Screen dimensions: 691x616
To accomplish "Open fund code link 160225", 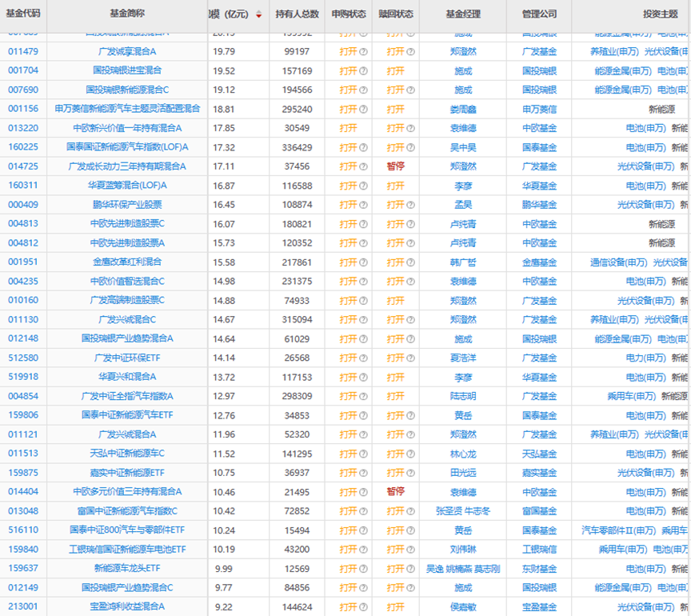I will click(x=23, y=147).
